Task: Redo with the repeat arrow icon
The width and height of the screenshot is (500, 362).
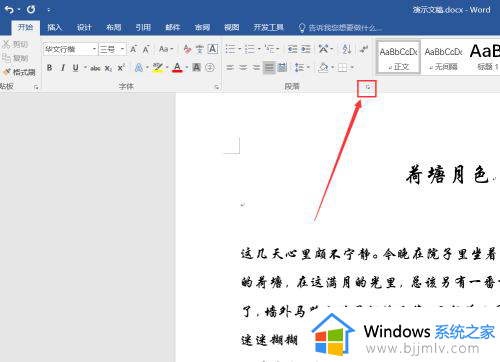Action: [x=31, y=9]
